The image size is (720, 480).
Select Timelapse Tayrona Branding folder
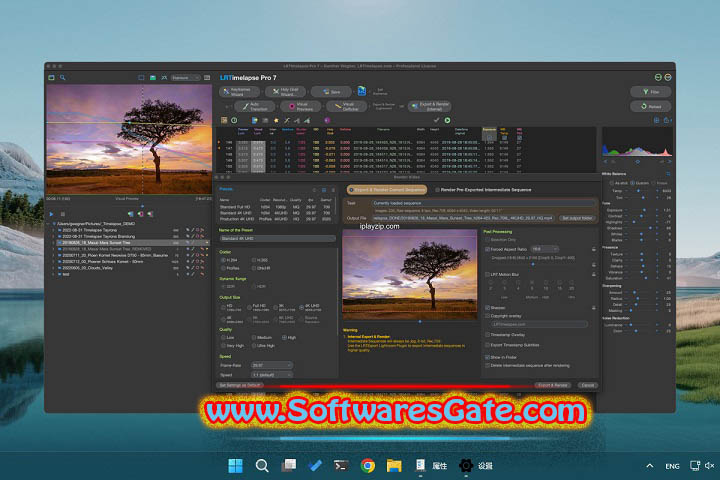[99, 237]
